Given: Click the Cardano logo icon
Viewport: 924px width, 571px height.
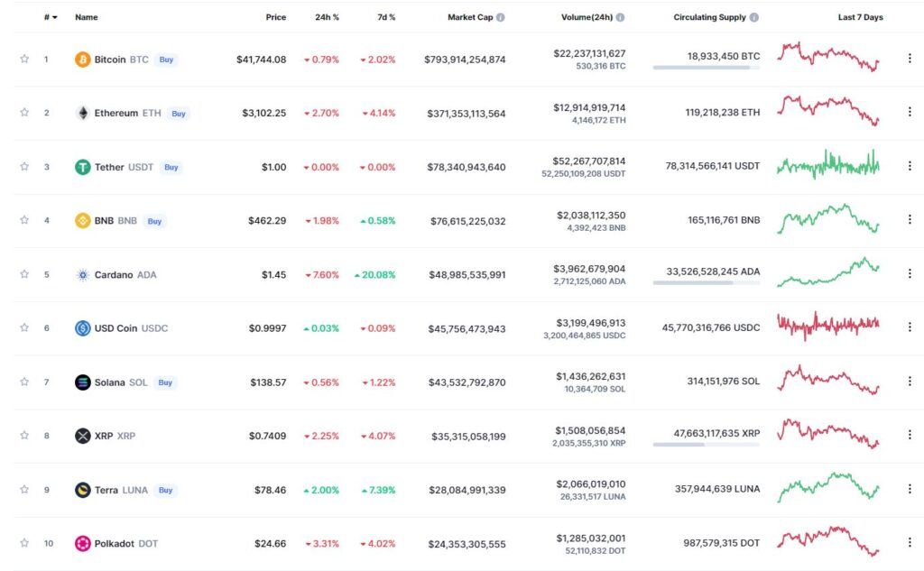Looking at the screenshot, I should click(x=82, y=274).
